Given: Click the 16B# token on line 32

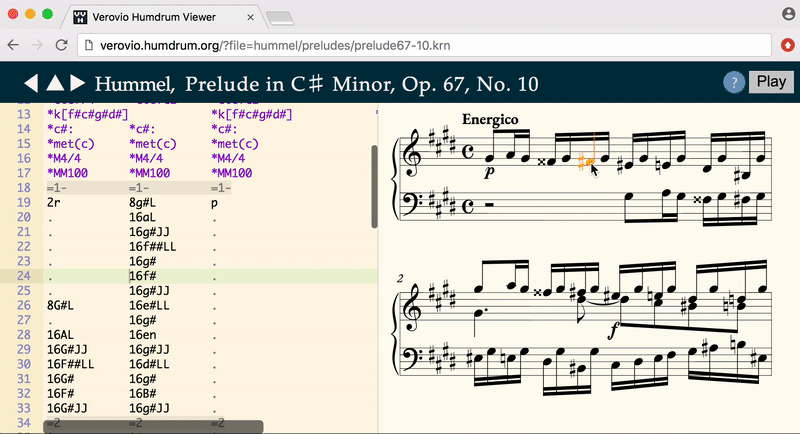Looking at the screenshot, I should coord(142,394).
